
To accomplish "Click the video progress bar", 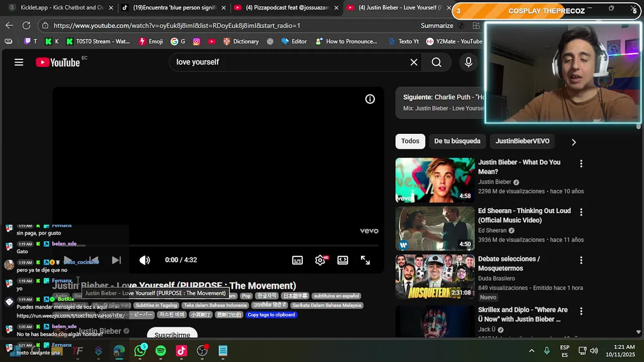I will pyautogui.click(x=218, y=246).
